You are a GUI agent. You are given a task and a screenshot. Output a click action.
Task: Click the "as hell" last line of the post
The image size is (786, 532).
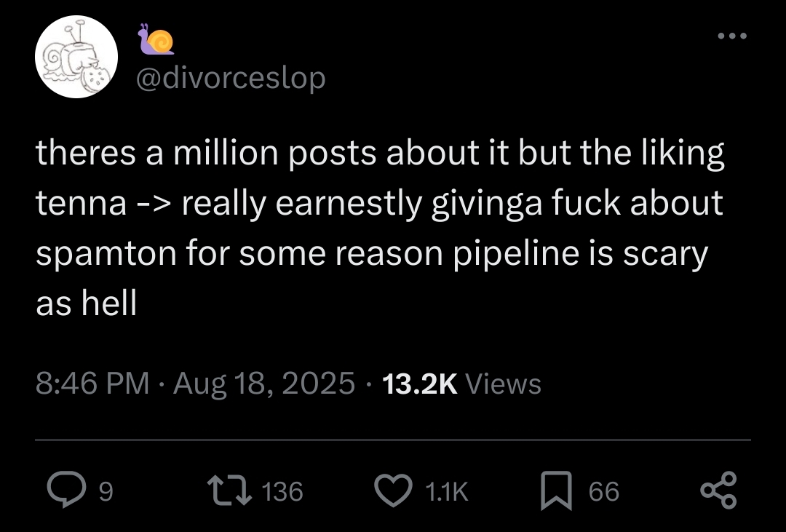87,304
